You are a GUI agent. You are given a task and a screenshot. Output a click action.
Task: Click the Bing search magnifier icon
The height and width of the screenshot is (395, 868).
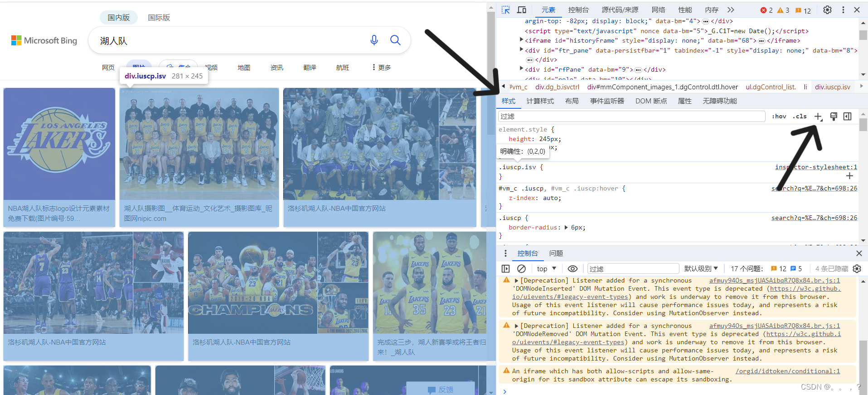[x=395, y=40]
